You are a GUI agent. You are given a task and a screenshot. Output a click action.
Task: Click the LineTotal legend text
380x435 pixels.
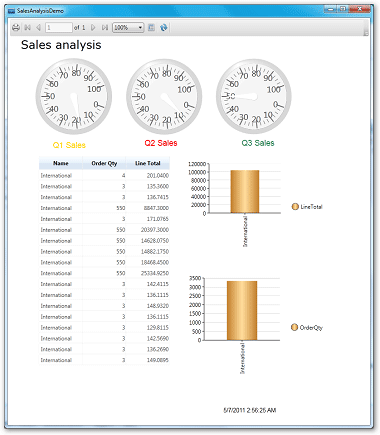311,207
